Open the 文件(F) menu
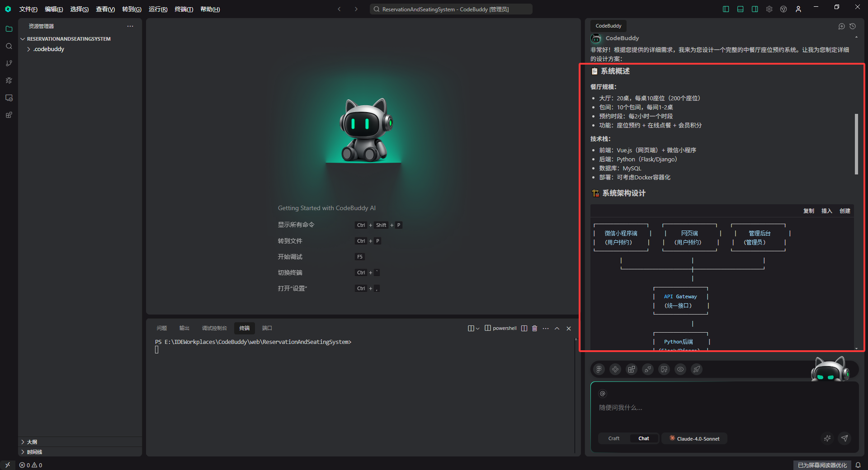Screen dimensions: 868x470 click(28, 9)
